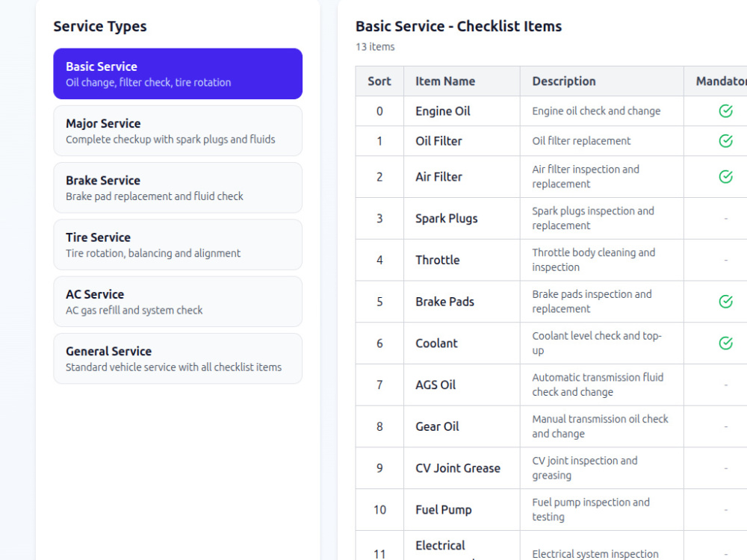Select the Spark Plugs row name
This screenshot has height=560, width=747.
(447, 219)
